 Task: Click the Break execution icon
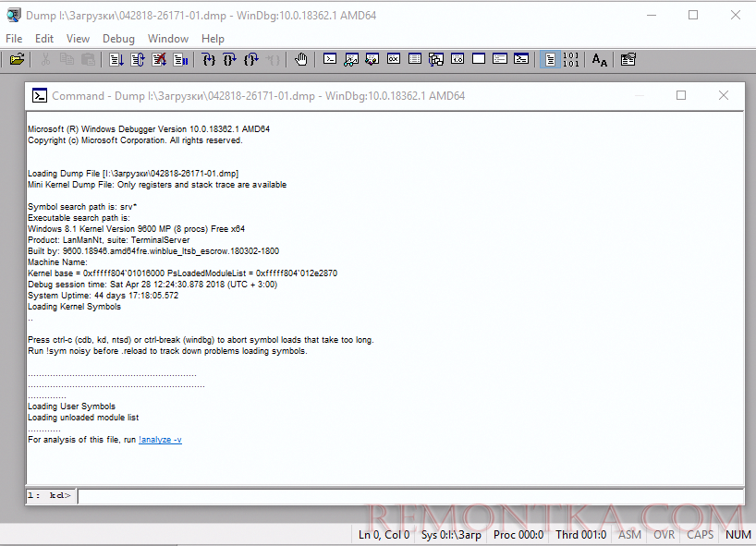181,60
